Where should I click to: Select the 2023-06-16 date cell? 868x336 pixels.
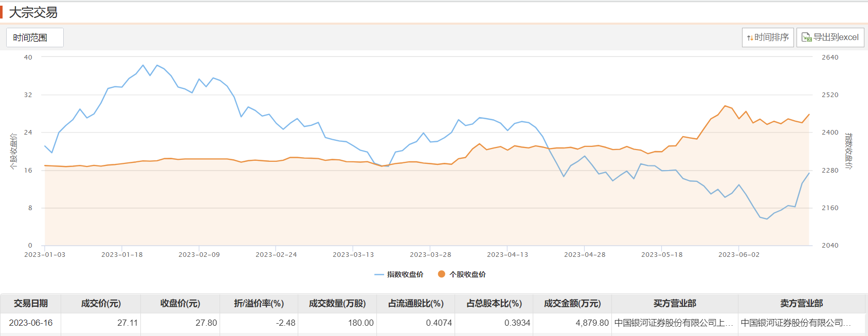31,323
